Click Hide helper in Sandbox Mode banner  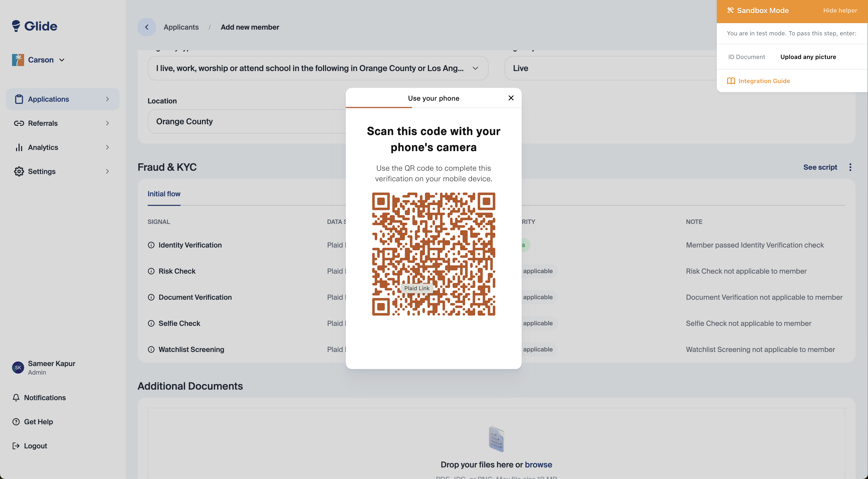pos(840,11)
